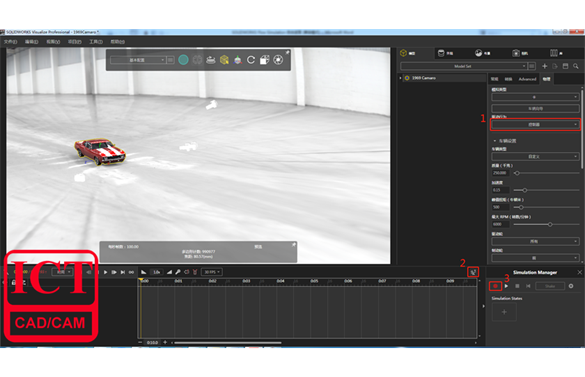Click the wide button below the first physics dropdown

pyautogui.click(x=535, y=109)
